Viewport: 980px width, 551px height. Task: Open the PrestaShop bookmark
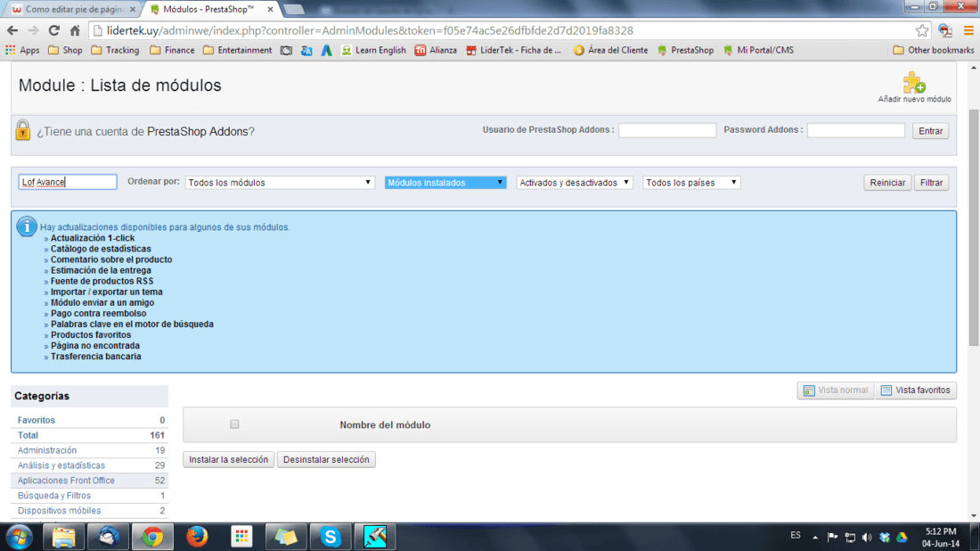pyautogui.click(x=686, y=50)
